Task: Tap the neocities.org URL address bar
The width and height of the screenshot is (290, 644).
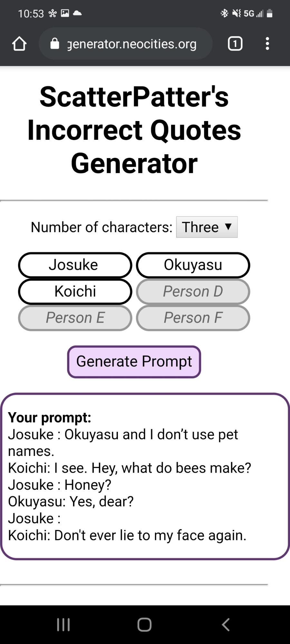Action: tap(132, 44)
